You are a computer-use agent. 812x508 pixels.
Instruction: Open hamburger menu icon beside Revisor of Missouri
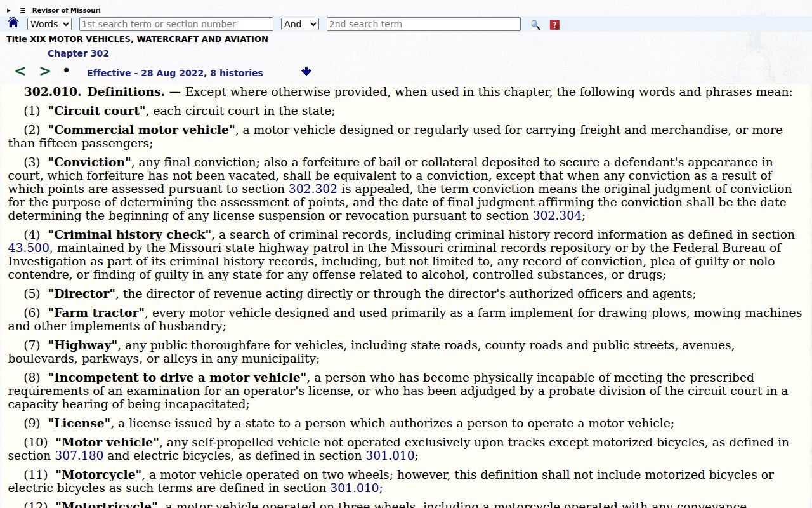tap(23, 10)
